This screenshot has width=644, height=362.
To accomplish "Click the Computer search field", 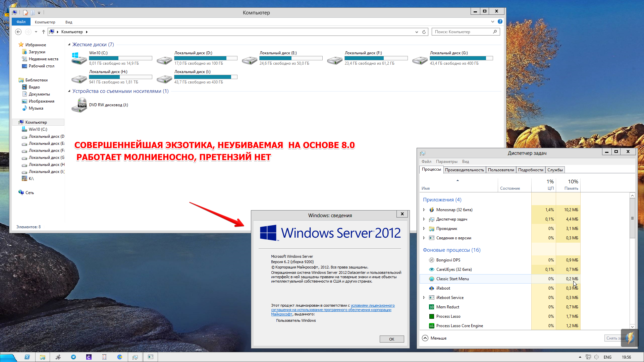I will click(466, 32).
